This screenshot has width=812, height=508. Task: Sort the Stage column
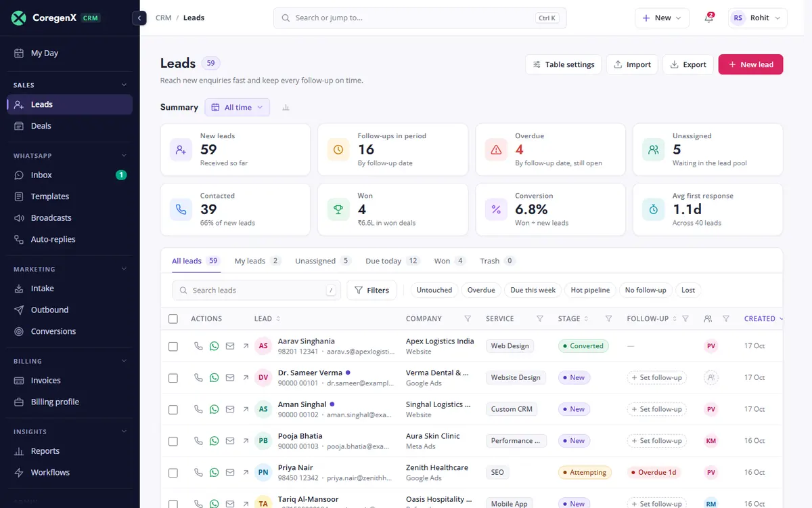point(586,318)
